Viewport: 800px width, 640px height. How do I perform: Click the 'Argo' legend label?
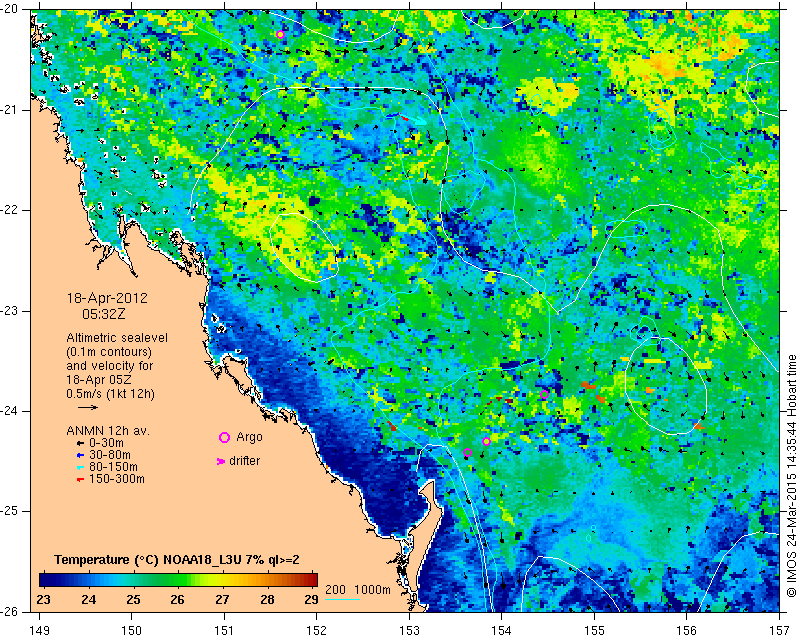pos(249,437)
